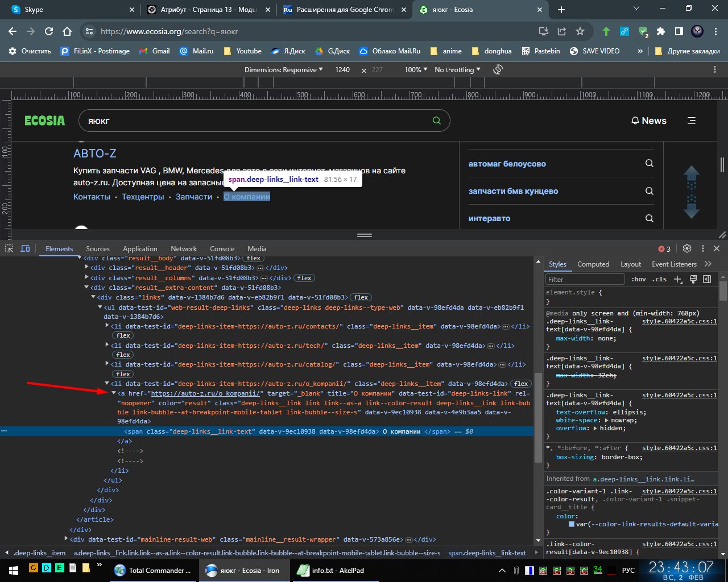The image size is (728, 582).
Task: Toggle rendering emulations paintbrush icon
Action: coord(693,279)
